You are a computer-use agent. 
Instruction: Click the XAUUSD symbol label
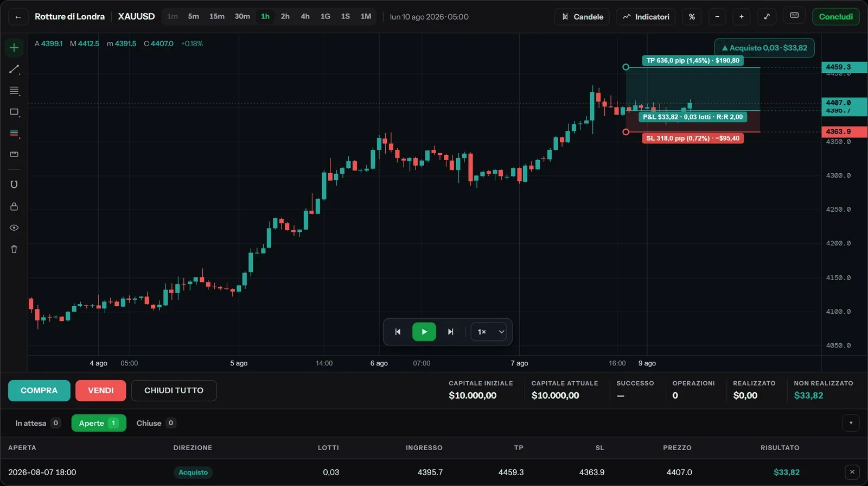(x=137, y=17)
